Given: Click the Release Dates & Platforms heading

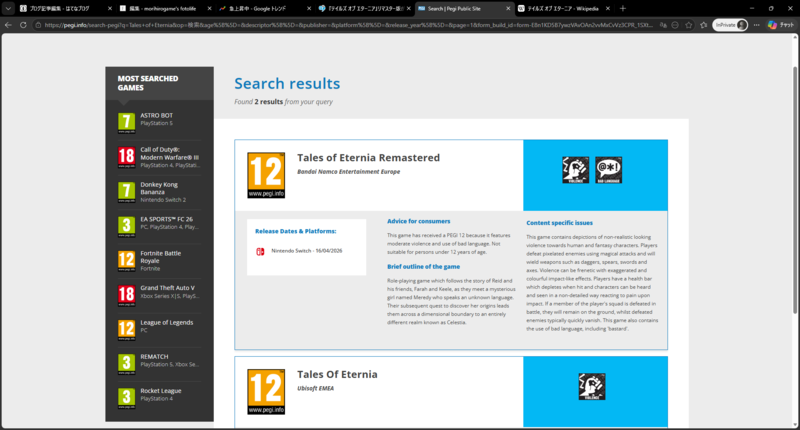Looking at the screenshot, I should 295,232.
